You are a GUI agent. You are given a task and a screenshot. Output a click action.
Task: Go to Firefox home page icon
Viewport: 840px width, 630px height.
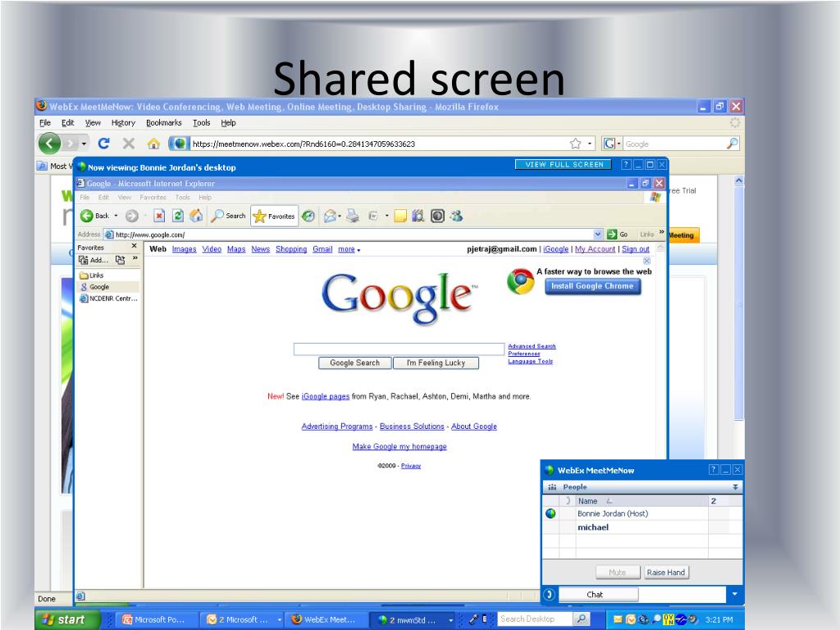[153, 144]
